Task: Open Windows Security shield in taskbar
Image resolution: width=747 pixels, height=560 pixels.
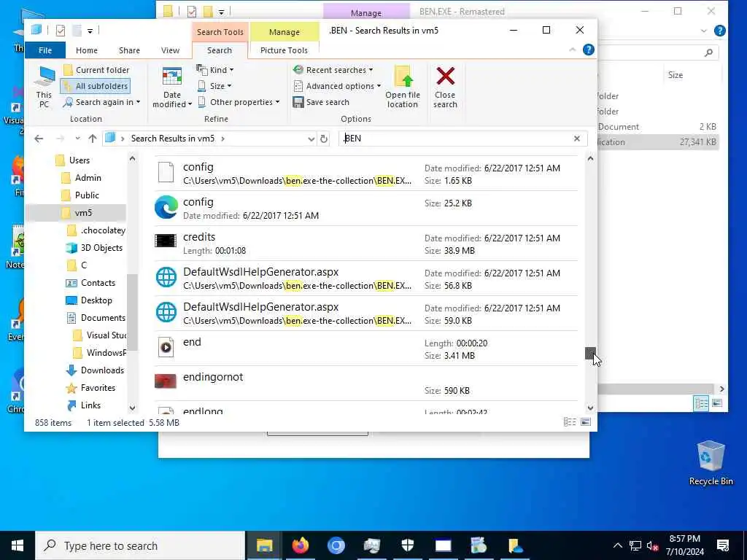Action: click(408, 545)
